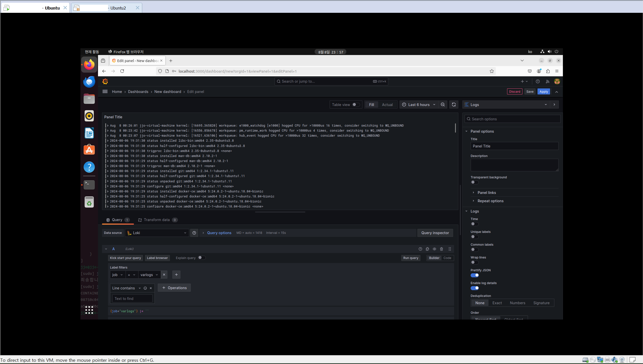Click the zoom out time range icon
643x364 pixels.
[443, 105]
